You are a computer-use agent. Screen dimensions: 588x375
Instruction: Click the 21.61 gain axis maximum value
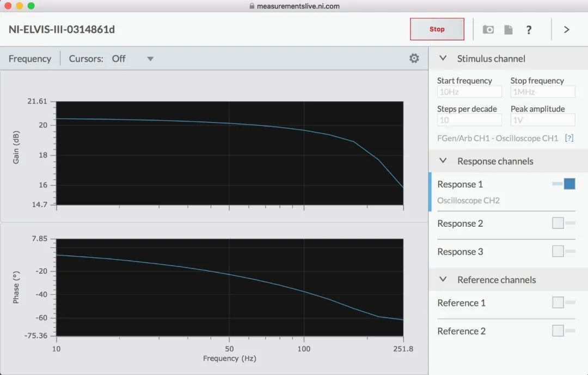click(x=37, y=101)
